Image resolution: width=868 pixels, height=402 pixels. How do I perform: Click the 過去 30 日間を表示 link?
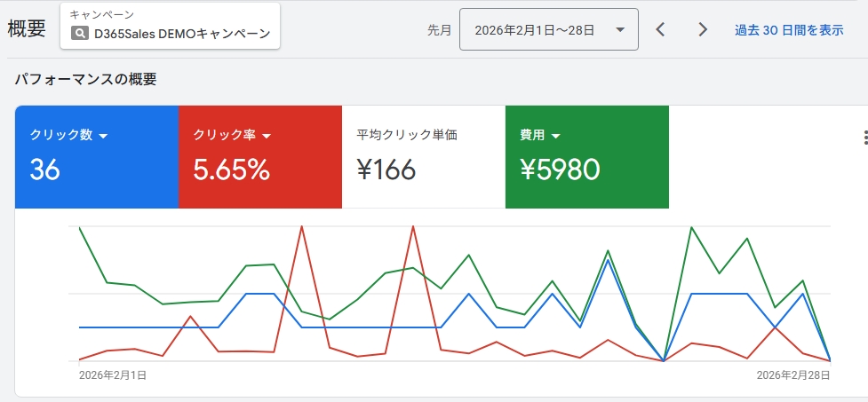point(789,30)
